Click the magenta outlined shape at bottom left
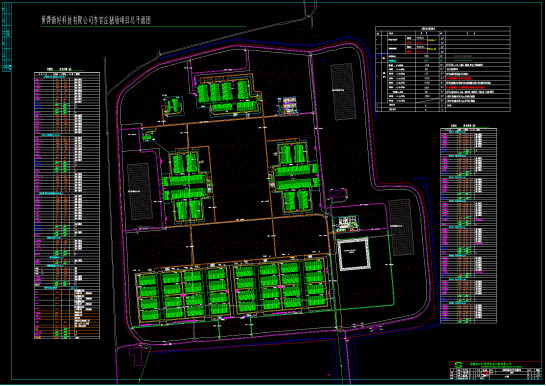This screenshot has width=546, height=386. 136,355
